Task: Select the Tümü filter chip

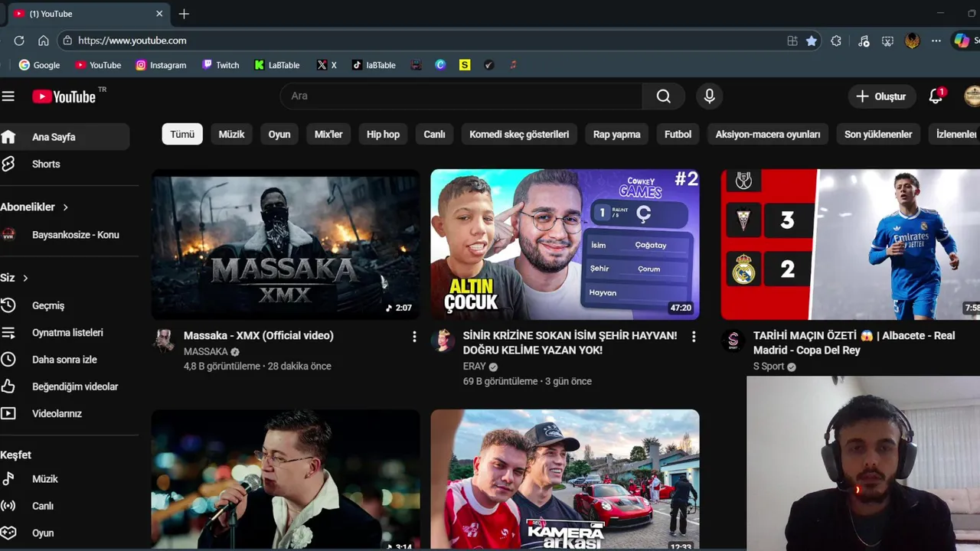Action: [x=182, y=134]
